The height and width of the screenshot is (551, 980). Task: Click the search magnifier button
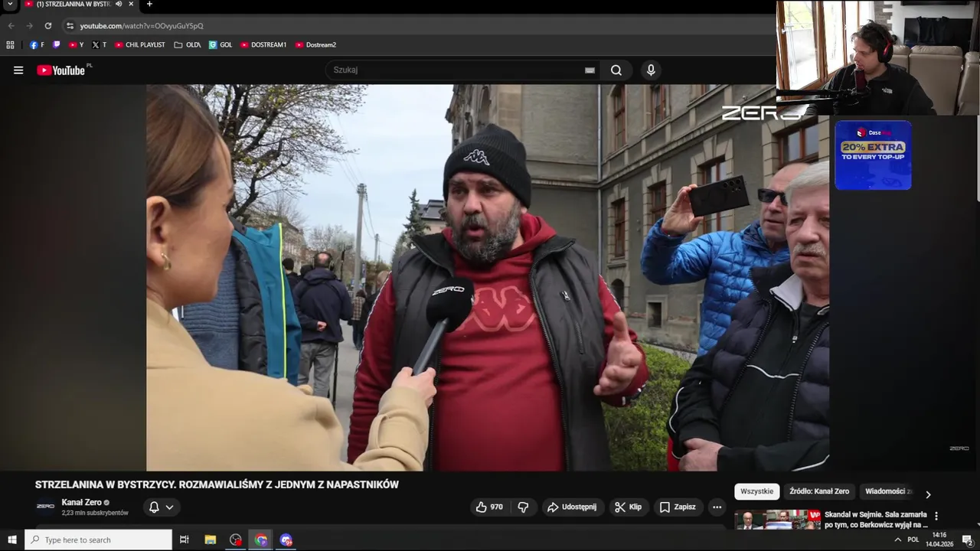616,70
